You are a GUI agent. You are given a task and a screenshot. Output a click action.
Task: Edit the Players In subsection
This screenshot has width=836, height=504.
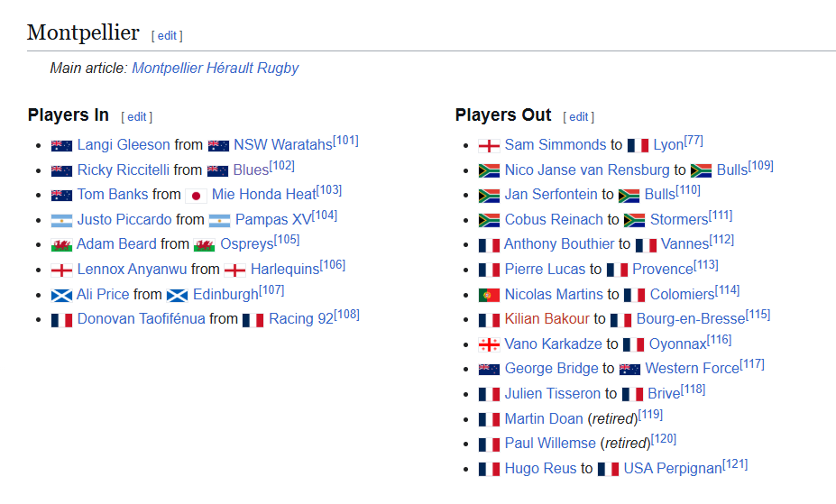(x=136, y=116)
